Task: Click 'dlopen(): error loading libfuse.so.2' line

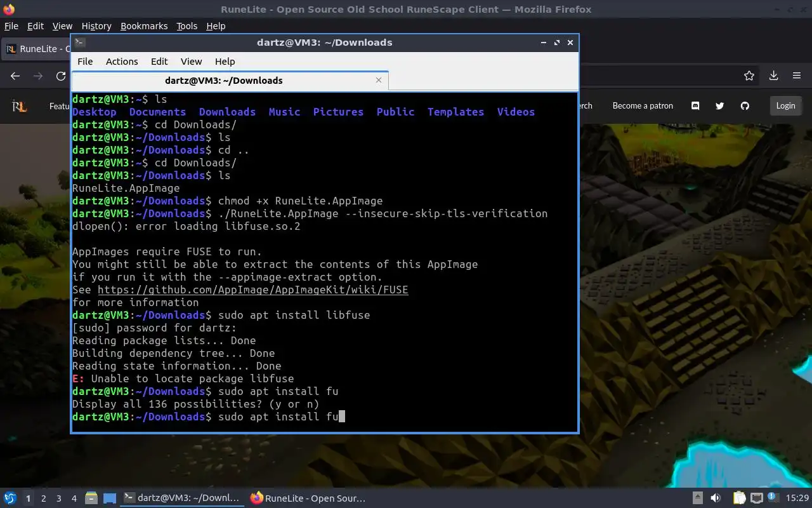Action: 187,226
